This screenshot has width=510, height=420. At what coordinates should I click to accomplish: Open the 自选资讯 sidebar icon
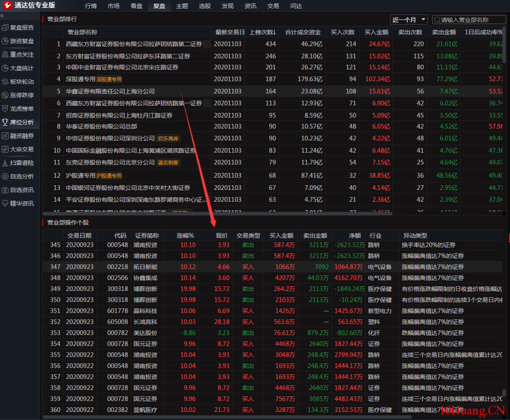5,189
